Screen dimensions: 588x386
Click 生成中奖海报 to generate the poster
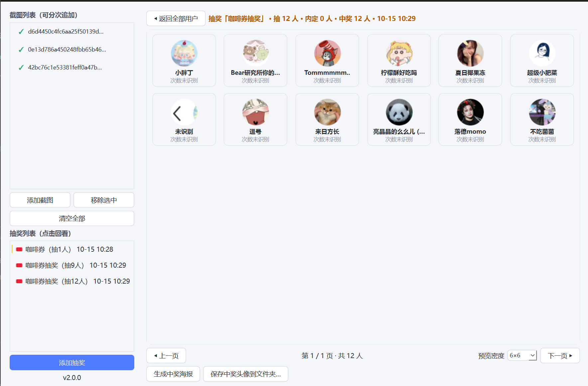173,374
